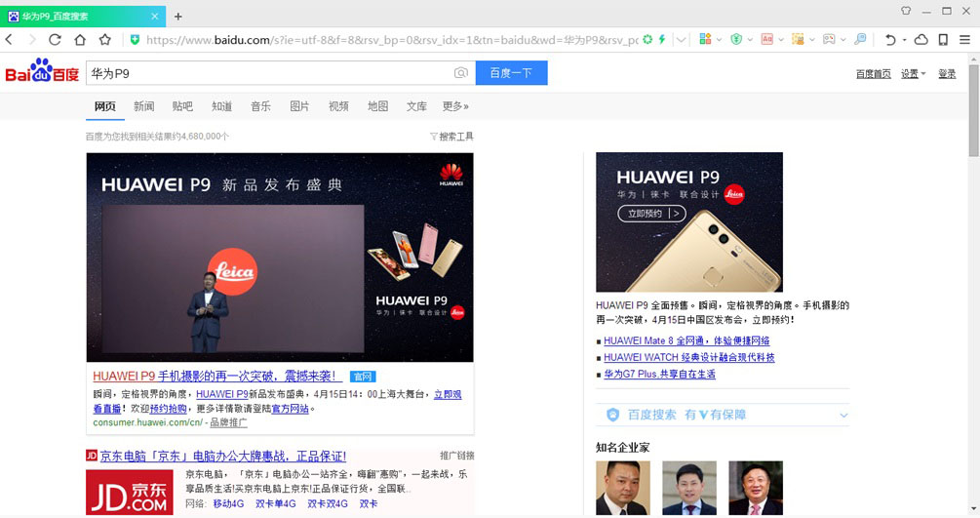Open the cloud sync icon

[x=921, y=39]
